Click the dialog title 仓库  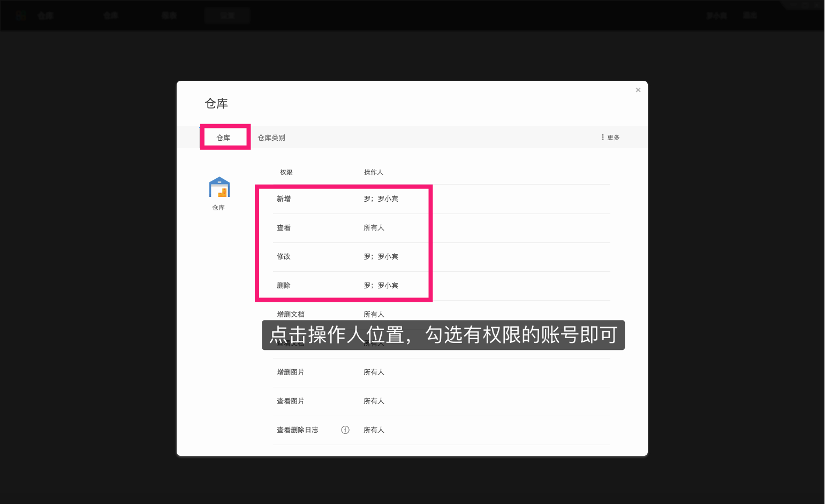click(x=217, y=103)
